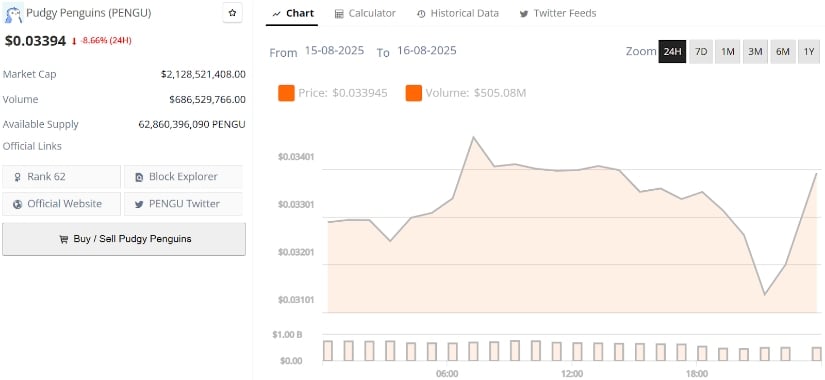Open the PENGU Twitter link
The image size is (825, 380).
184,204
